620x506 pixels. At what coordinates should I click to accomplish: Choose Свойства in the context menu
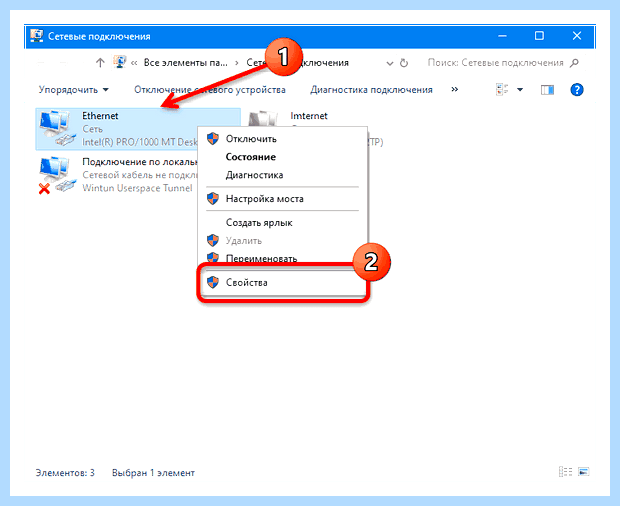(282, 282)
